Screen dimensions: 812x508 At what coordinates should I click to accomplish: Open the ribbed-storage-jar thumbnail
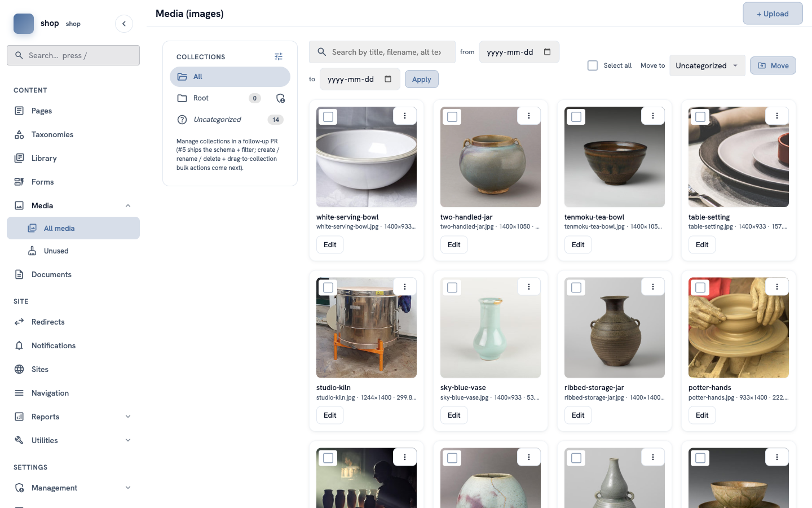[615, 327]
